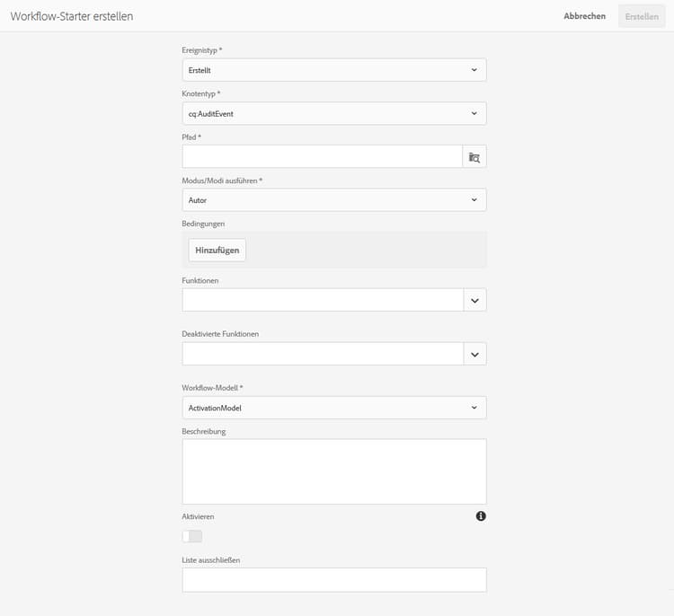Click Hinzufügen under Bedingungen
Image resolution: width=674 pixels, height=616 pixels.
[217, 250]
